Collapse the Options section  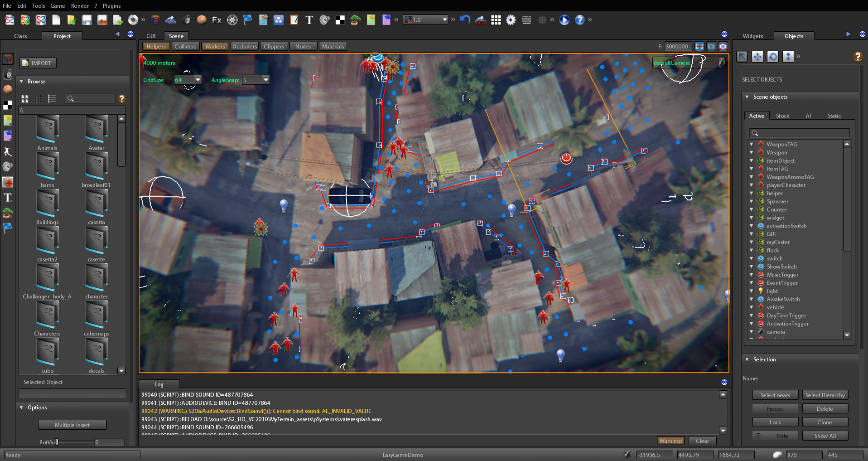point(21,408)
